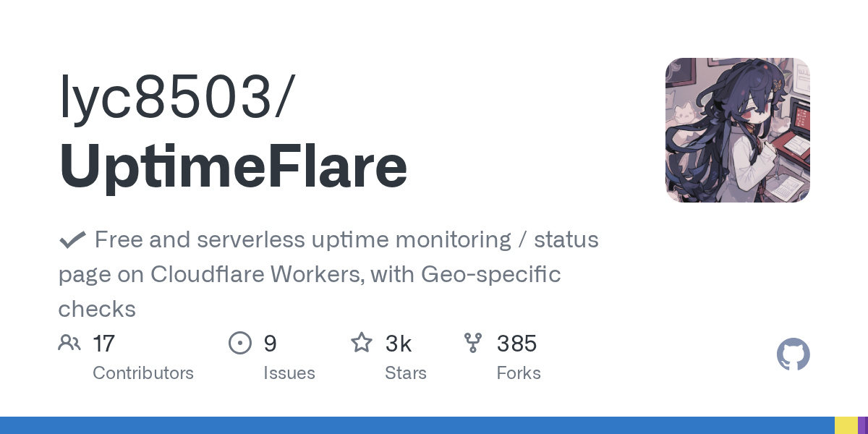
Task: Click the blue segment of the language bar
Action: click(417, 425)
